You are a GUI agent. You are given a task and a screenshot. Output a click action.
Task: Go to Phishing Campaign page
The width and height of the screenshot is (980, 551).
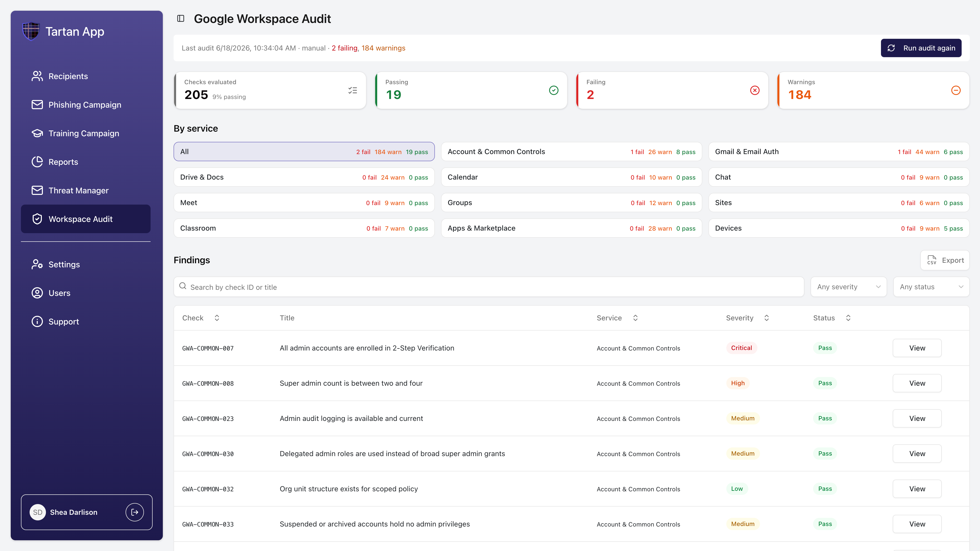coord(85,105)
